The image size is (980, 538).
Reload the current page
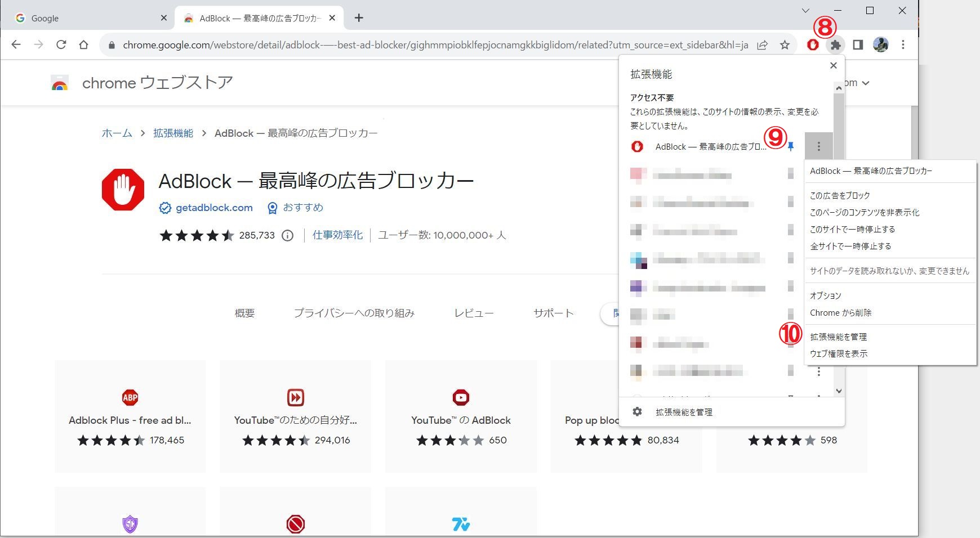[61, 44]
